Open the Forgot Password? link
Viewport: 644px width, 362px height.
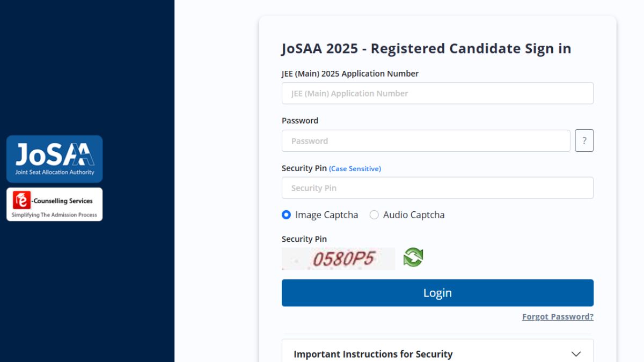coord(558,317)
